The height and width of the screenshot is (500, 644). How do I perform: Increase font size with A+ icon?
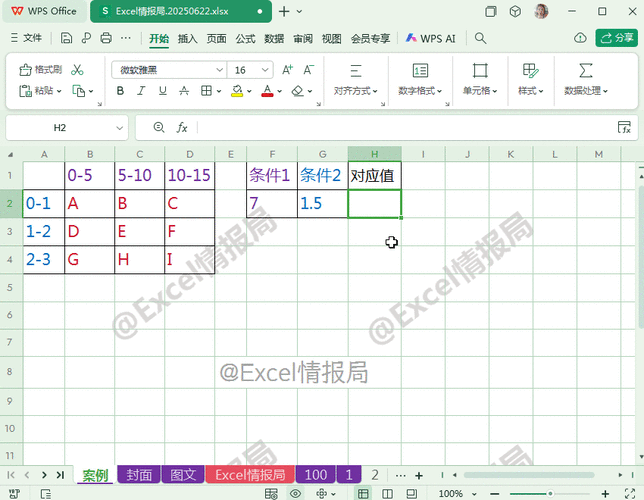click(x=288, y=70)
